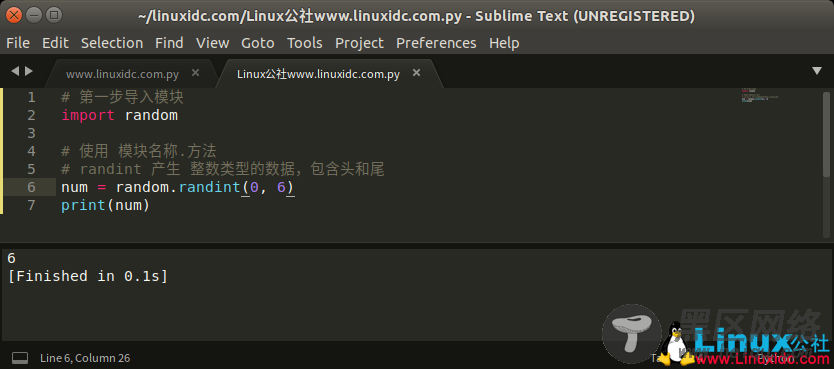Click the output value '6' in console
Screen dimensions: 834x369
(12, 258)
